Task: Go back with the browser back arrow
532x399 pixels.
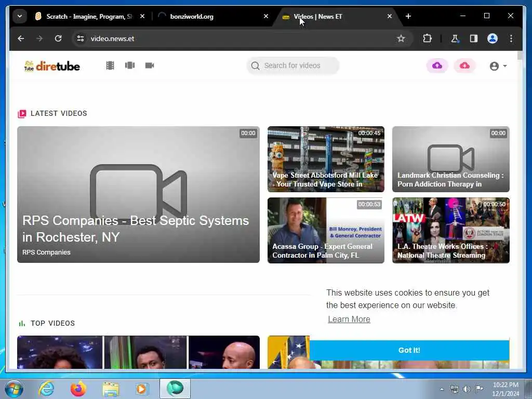Action: [x=21, y=38]
